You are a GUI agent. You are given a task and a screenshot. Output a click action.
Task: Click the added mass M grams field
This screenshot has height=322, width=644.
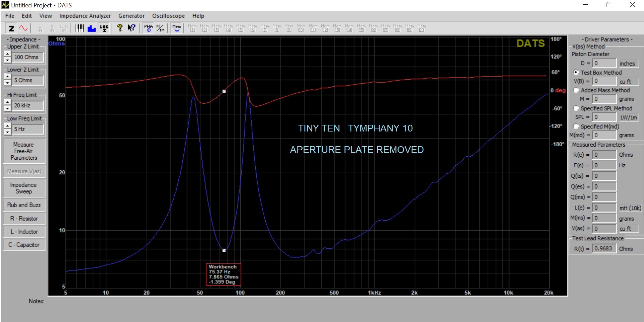point(604,99)
